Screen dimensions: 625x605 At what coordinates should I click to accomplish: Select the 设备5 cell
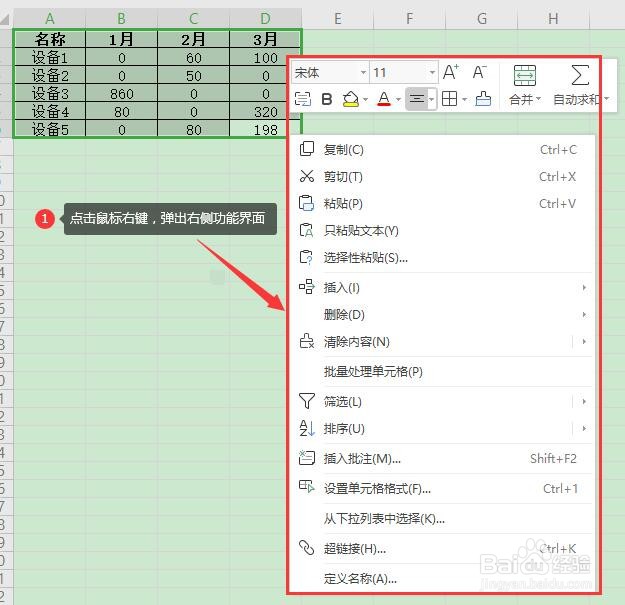point(50,130)
